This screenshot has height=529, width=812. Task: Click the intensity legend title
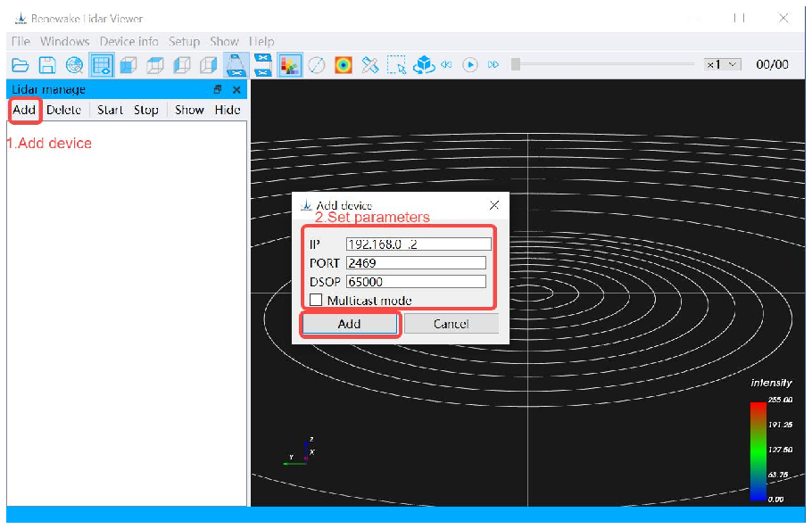pyautogui.click(x=771, y=383)
